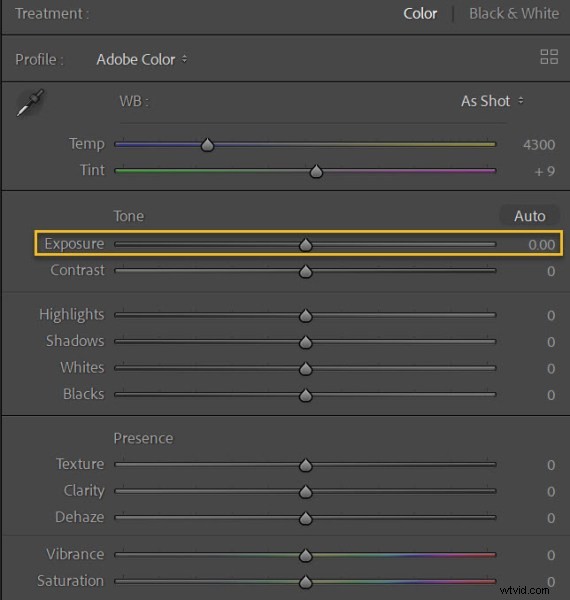Click the Tone section heading
Image resolution: width=570 pixels, height=600 pixels.
(129, 216)
